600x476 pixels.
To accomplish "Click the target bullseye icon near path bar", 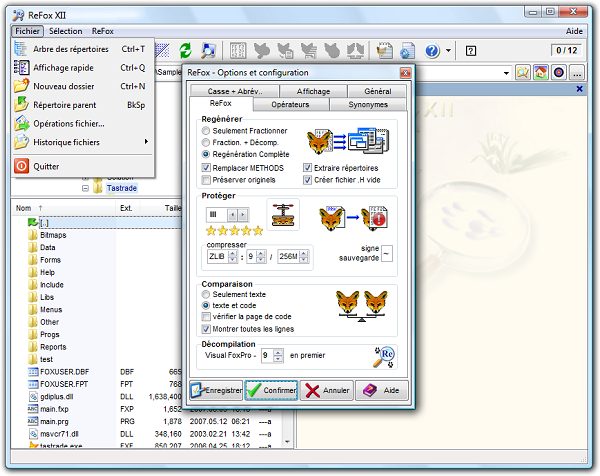I will 559,72.
